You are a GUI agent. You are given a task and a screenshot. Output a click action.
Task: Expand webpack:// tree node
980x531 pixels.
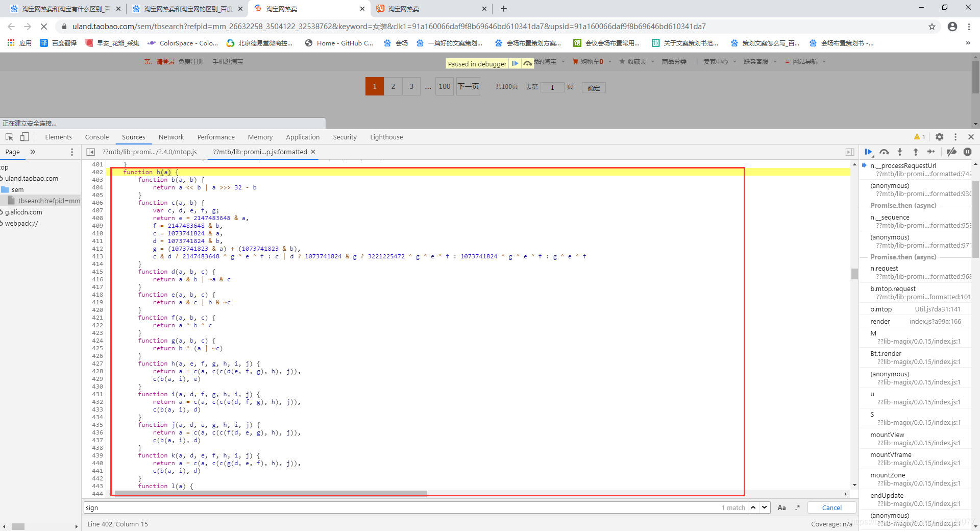tap(2, 223)
